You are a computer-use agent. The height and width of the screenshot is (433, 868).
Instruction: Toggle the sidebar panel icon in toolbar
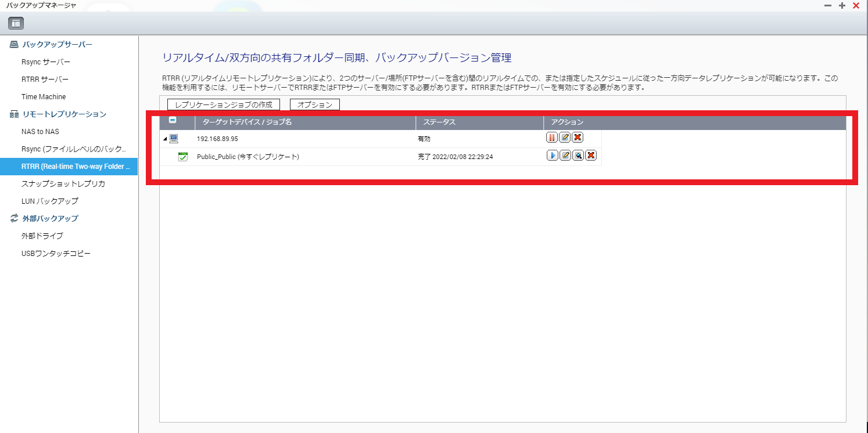tap(16, 23)
